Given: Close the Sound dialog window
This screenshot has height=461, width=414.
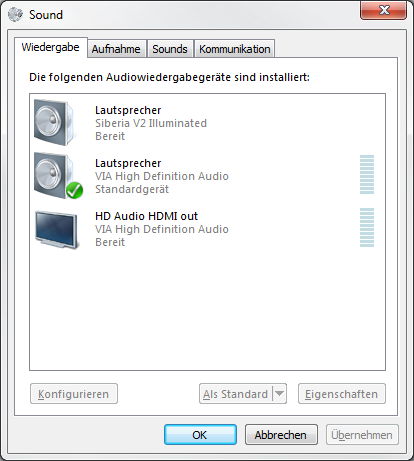Looking at the screenshot, I should point(384,10).
